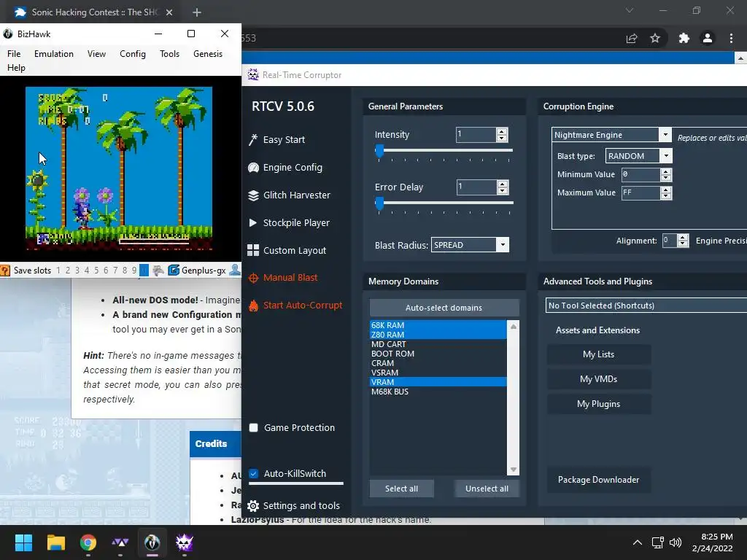Bookmark this page with star icon
Screen dimensions: 747x560
click(655, 38)
